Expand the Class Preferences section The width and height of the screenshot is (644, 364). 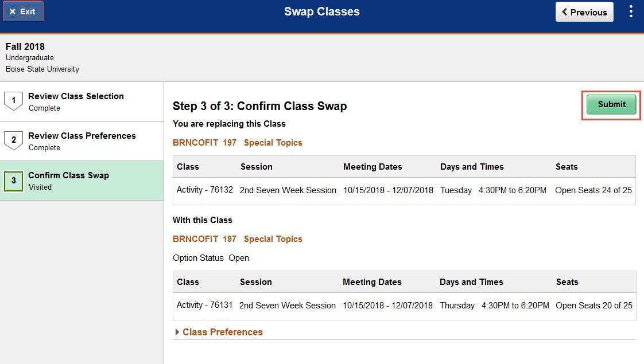pos(177,332)
